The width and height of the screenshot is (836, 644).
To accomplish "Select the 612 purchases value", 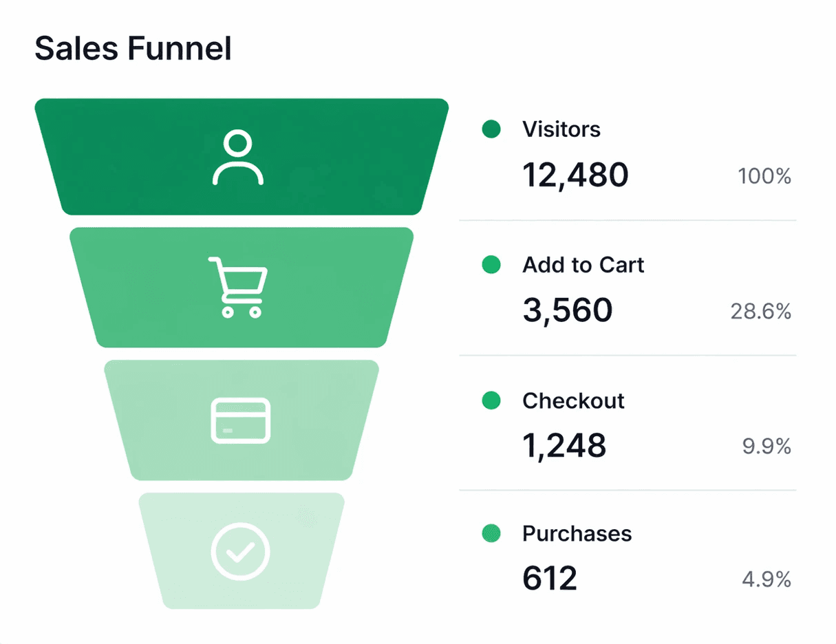I will pyautogui.click(x=550, y=579).
